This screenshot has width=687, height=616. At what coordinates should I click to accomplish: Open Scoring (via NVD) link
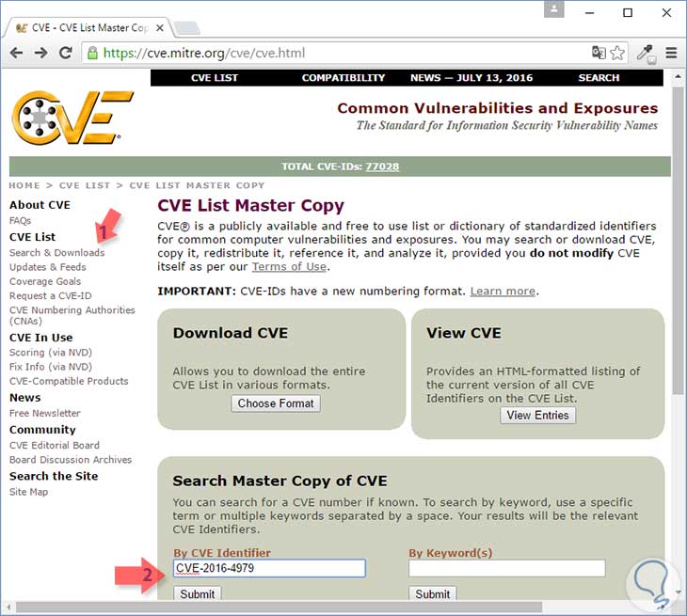tap(51, 353)
